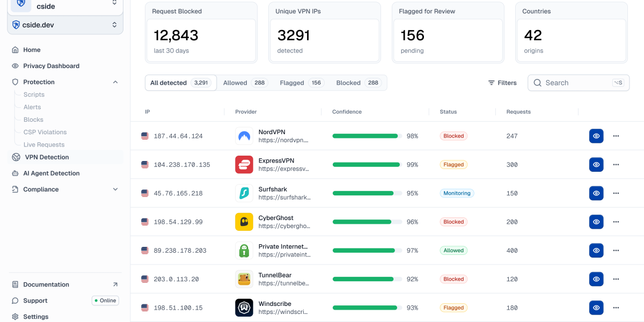This screenshot has height=322, width=644.
Task: Open the row actions ellipsis for ExpressVPN
Action: pyautogui.click(x=616, y=164)
